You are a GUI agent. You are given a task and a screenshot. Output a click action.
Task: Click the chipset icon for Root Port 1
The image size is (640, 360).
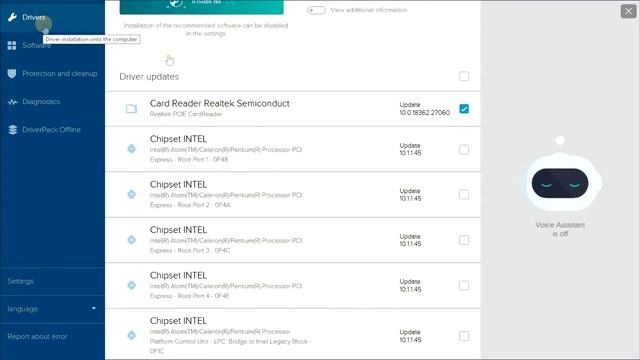click(x=131, y=149)
